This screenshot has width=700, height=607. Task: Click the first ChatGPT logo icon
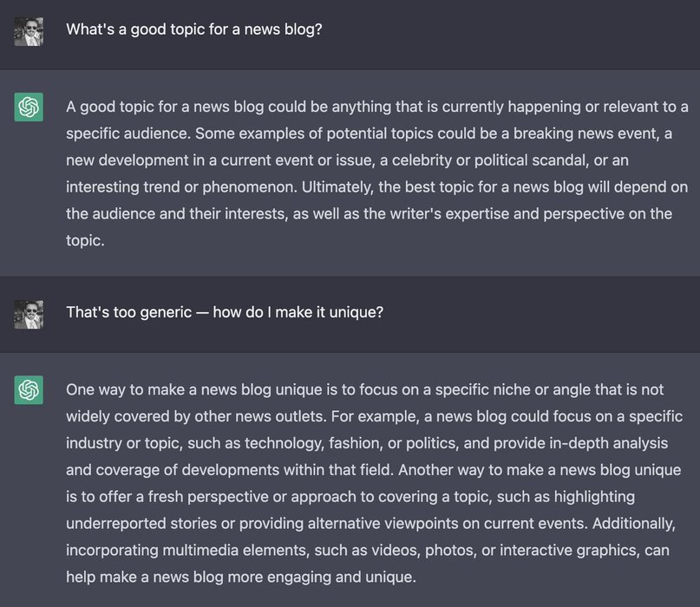(x=29, y=108)
